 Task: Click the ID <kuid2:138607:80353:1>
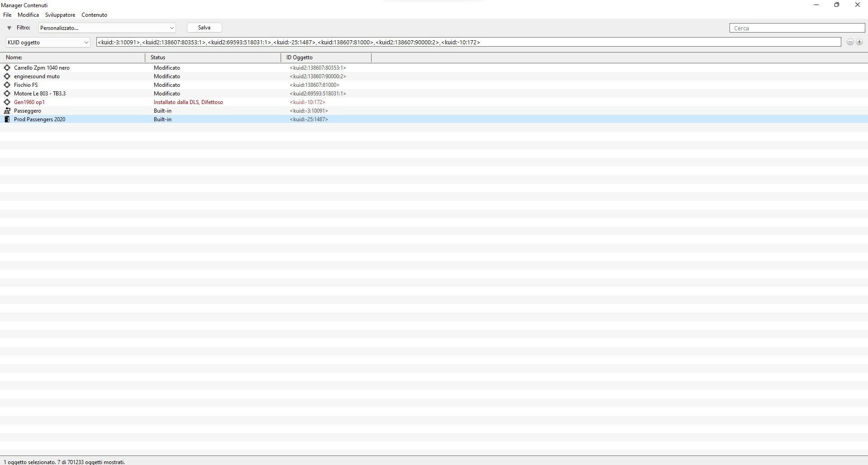pos(318,68)
